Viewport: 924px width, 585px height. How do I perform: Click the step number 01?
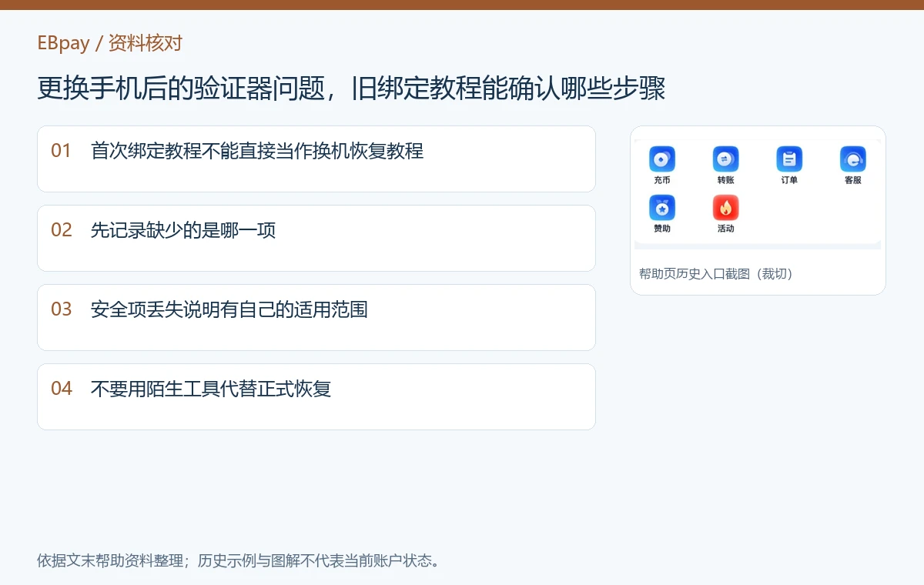(61, 150)
